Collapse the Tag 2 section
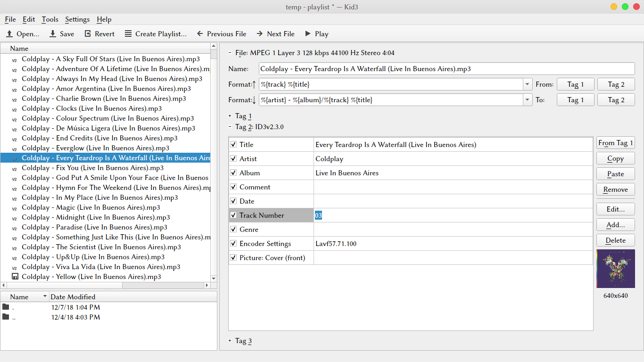644x362 pixels. click(x=230, y=127)
